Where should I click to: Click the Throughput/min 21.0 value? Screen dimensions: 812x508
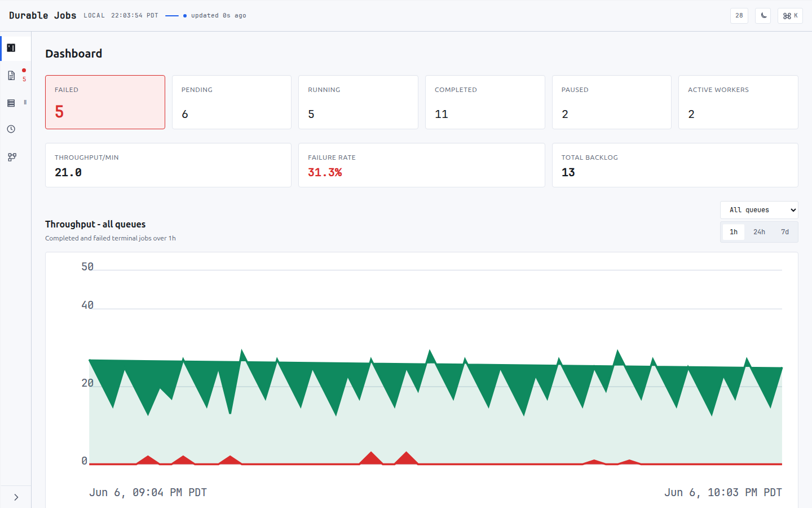tap(68, 172)
